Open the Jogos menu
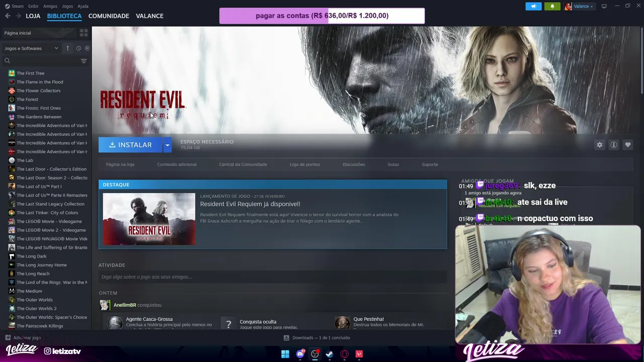Screen dimensions: 644x362 [x=67, y=6]
